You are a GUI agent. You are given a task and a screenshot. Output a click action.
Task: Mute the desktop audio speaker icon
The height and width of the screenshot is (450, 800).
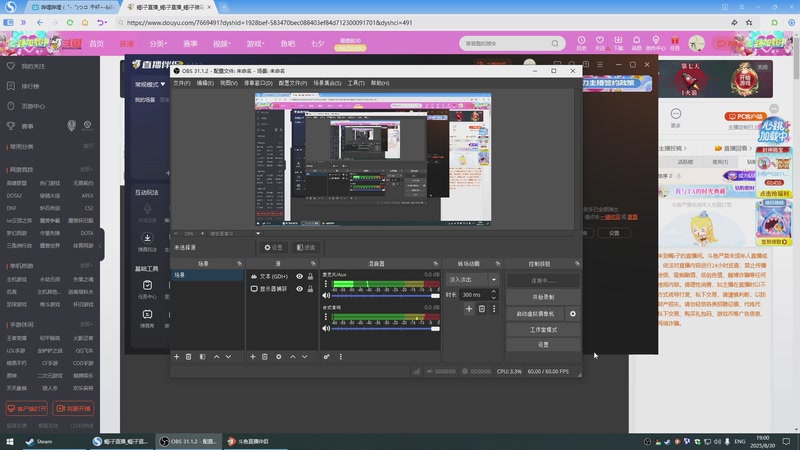point(327,329)
